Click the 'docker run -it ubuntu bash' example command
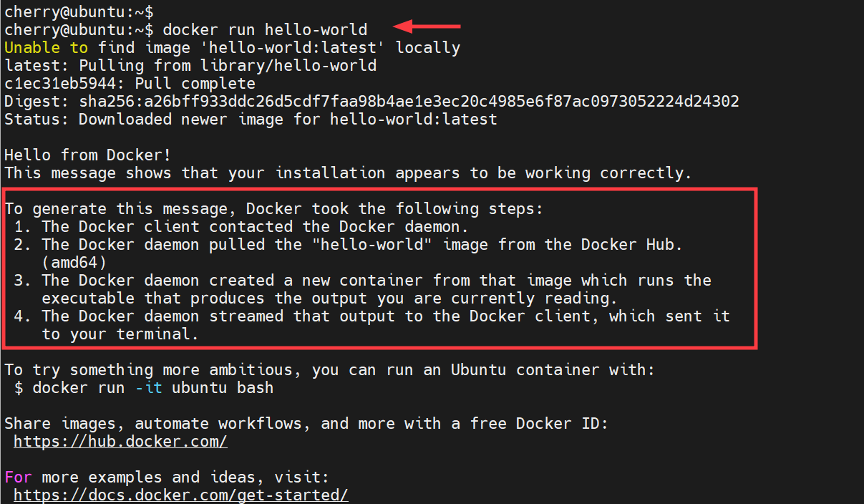The width and height of the screenshot is (864, 504). click(152, 388)
